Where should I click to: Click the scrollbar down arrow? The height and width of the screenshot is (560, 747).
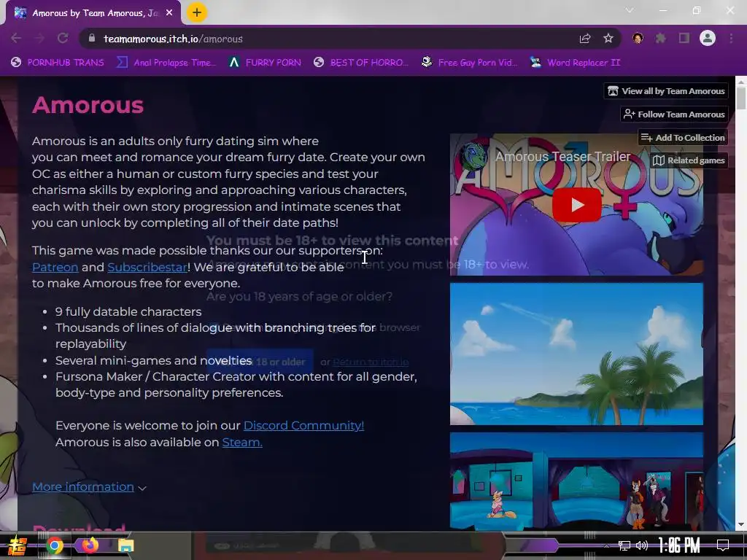point(741,524)
